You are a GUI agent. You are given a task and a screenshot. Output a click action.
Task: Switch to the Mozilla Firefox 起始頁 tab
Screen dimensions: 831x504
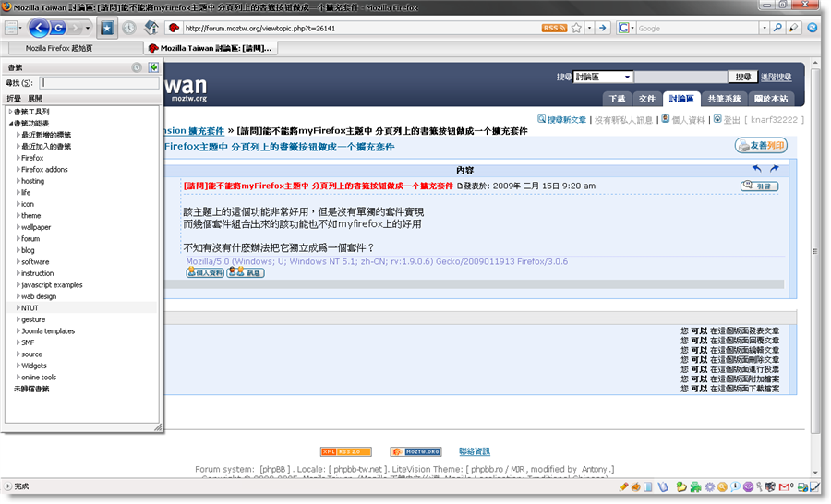70,47
